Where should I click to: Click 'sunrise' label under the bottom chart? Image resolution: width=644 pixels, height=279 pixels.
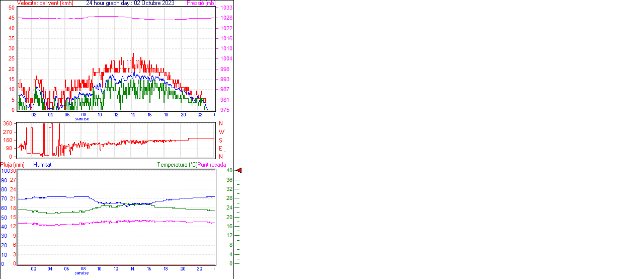coord(82,273)
